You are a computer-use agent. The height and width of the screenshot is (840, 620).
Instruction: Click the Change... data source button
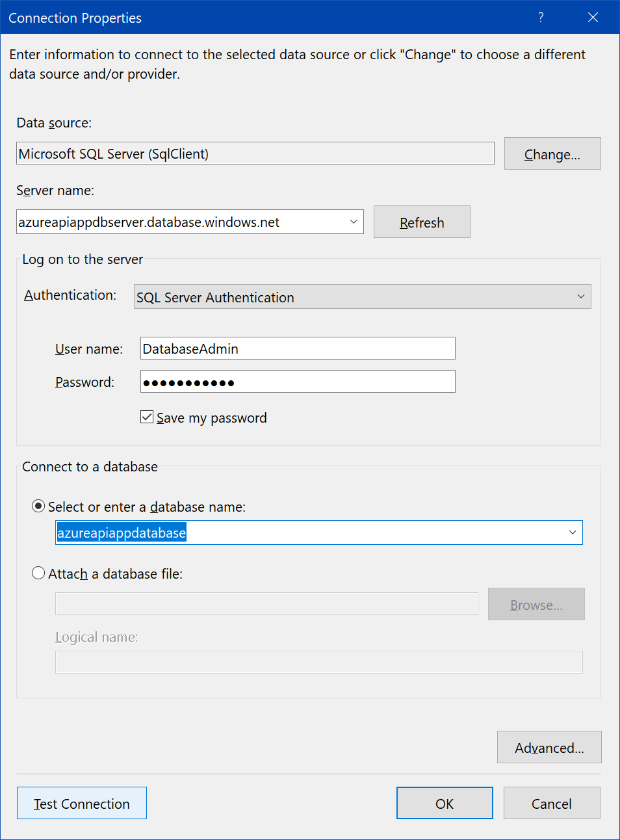tap(552, 154)
